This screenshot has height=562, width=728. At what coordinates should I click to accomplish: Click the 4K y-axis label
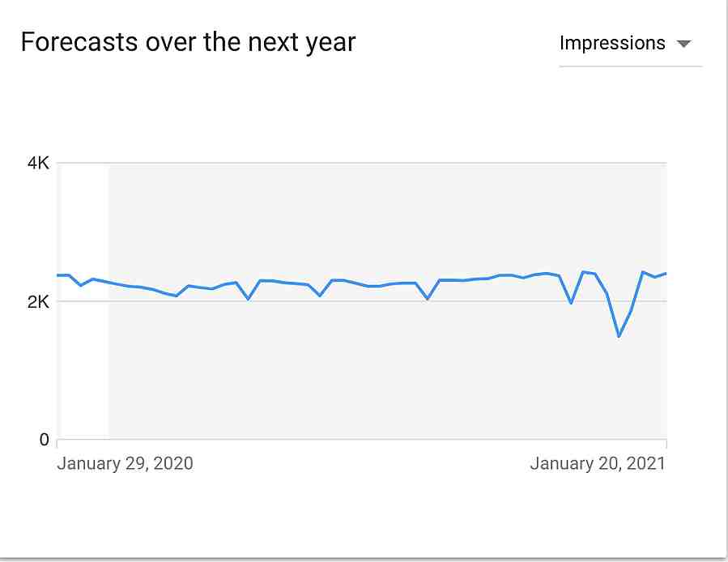coord(38,163)
